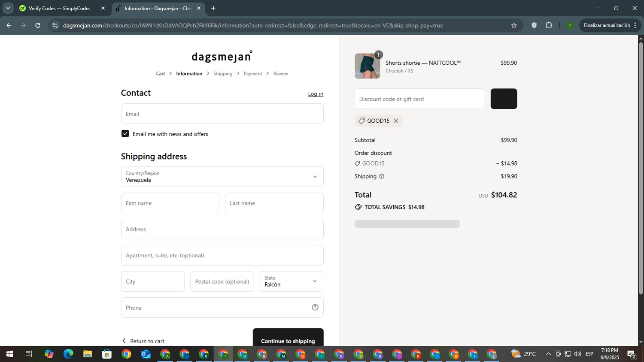This screenshot has width=644, height=362.
Task: Click the Shorts shortie product thumbnail
Action: coord(368,66)
